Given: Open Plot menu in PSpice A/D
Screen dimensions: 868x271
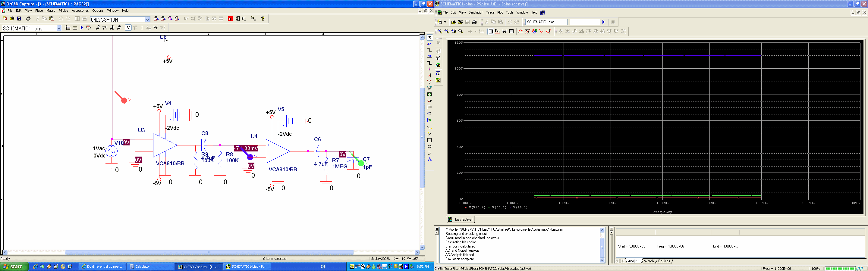Looking at the screenshot, I should click(x=500, y=12).
